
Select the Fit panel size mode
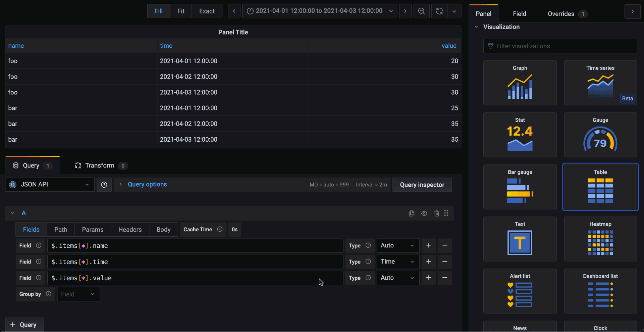point(181,11)
